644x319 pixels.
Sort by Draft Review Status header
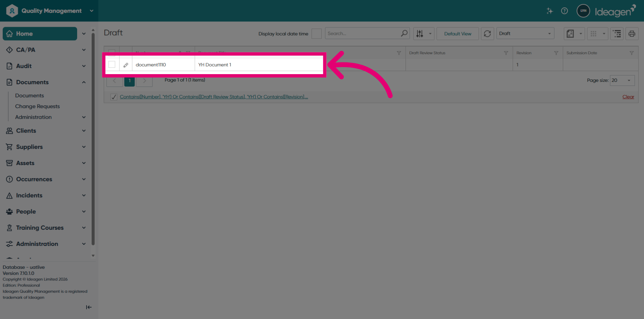click(427, 53)
